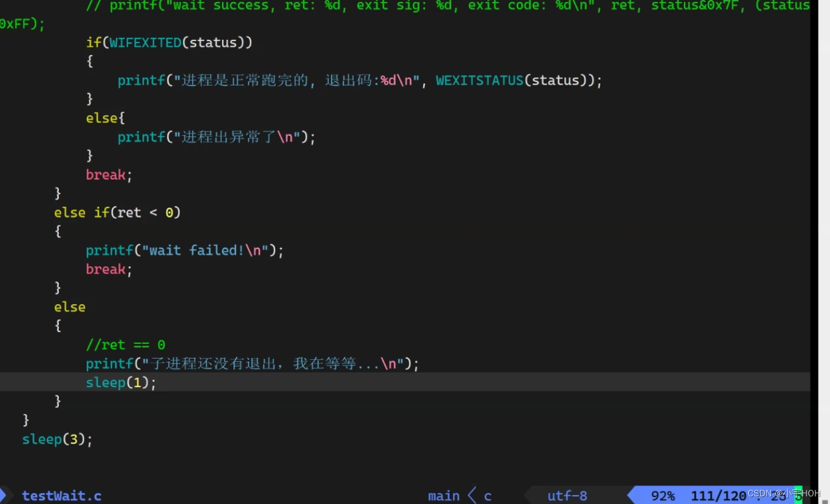The height and width of the screenshot is (504, 830).
Task: Click the 111/120 line counter
Action: 718,496
